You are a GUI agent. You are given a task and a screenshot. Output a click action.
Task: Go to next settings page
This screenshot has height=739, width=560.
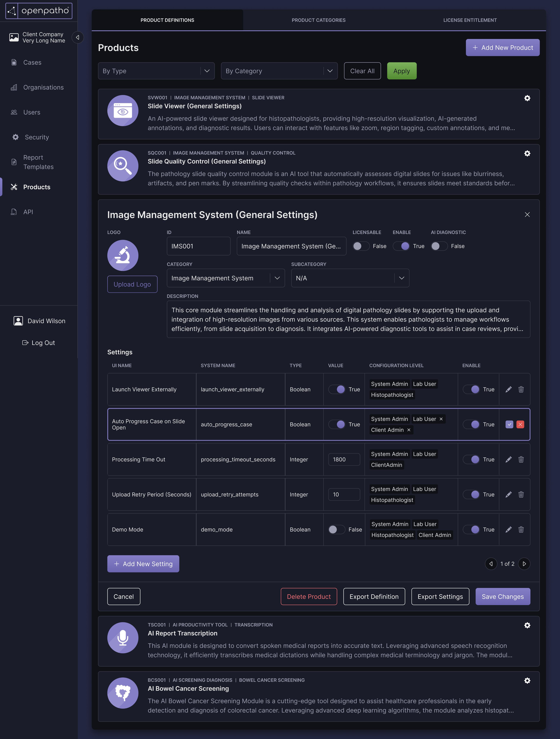pyautogui.click(x=524, y=564)
